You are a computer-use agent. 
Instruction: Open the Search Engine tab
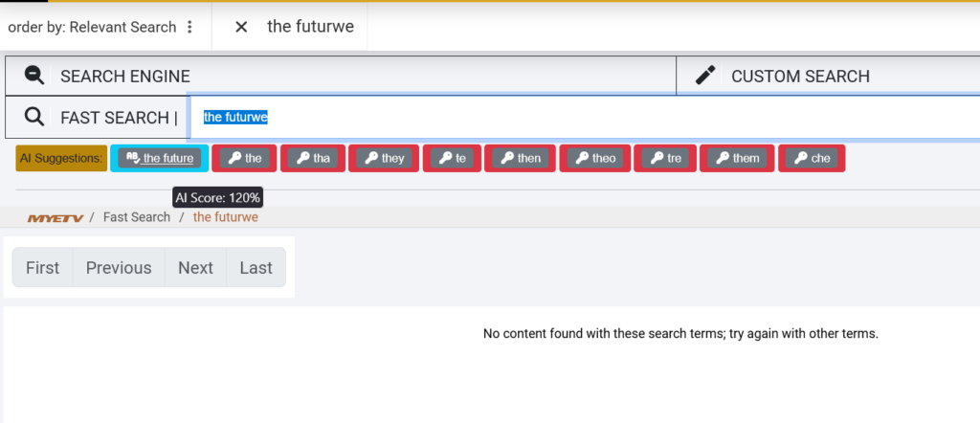click(124, 77)
